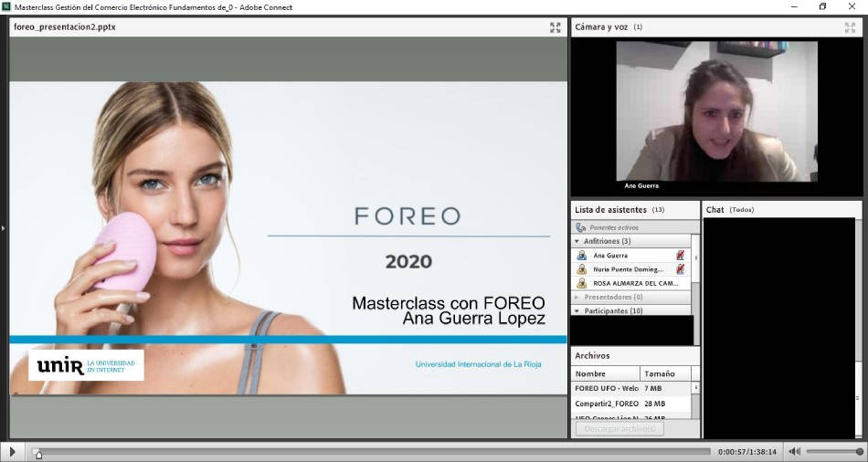Click the Ponentes activos phone icon
The image size is (868, 462).
tap(581, 227)
